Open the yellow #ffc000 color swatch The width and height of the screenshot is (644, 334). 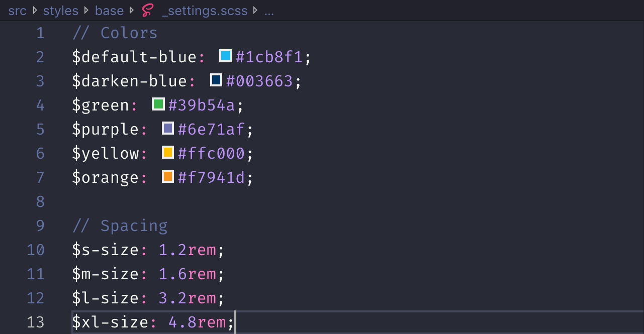tap(168, 152)
